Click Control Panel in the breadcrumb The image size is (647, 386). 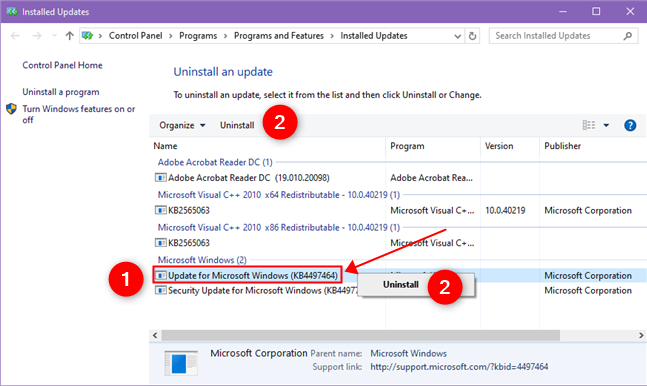point(135,36)
